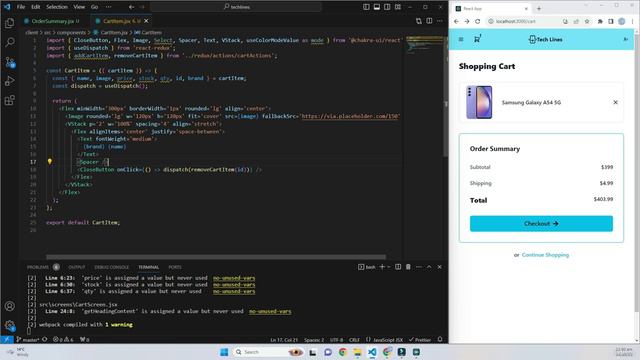The width and height of the screenshot is (640, 360).
Task: Click the VS Code command center search box
Action: tap(236, 7)
